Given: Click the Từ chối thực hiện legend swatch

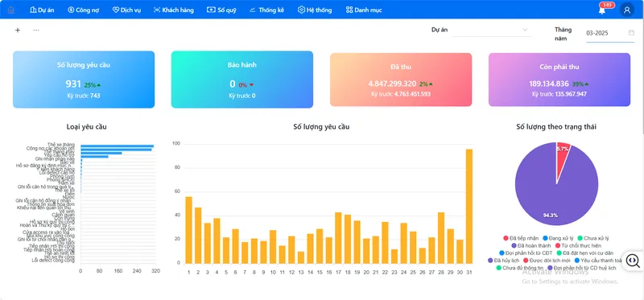Looking at the screenshot, I should coord(558,245).
